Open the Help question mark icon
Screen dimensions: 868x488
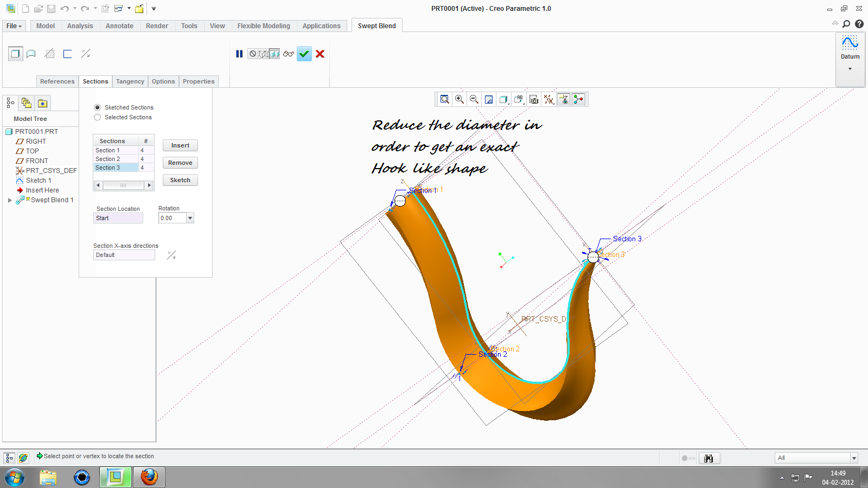click(859, 24)
